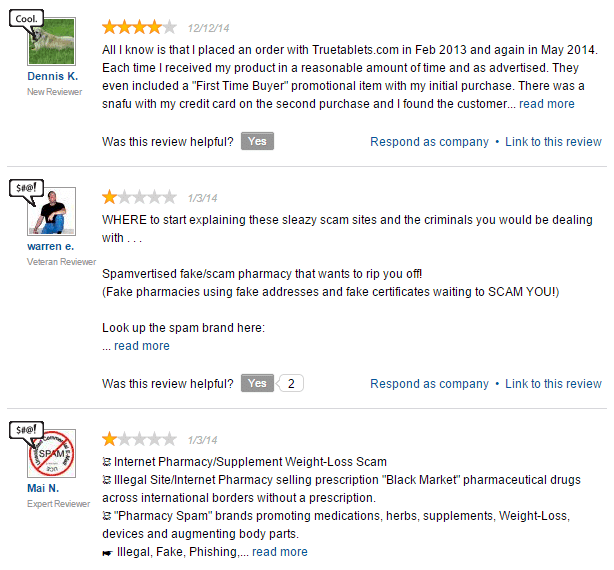Mark Dennis K.'s review as helpful
The width and height of the screenshot is (614, 570).
coord(257,142)
